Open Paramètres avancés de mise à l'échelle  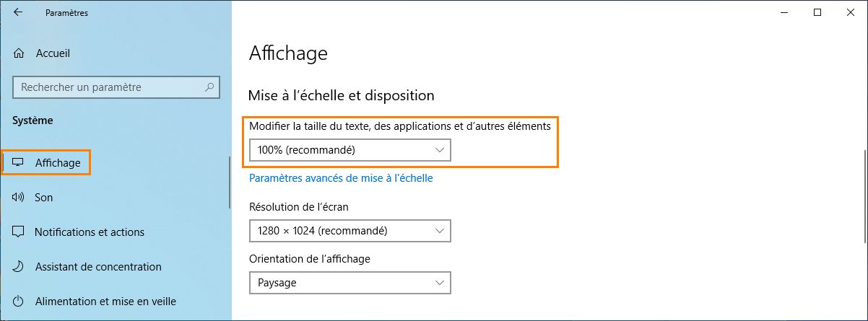(341, 178)
